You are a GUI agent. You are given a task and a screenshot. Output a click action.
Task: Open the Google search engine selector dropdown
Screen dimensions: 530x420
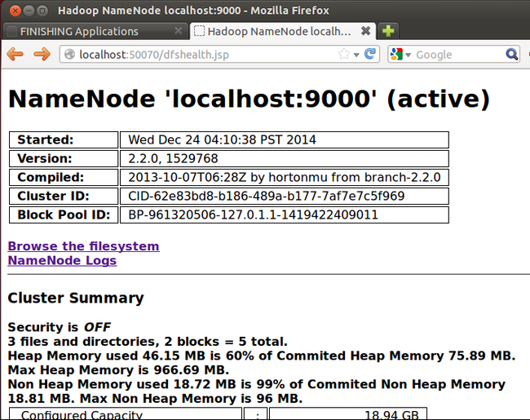pyautogui.click(x=400, y=55)
